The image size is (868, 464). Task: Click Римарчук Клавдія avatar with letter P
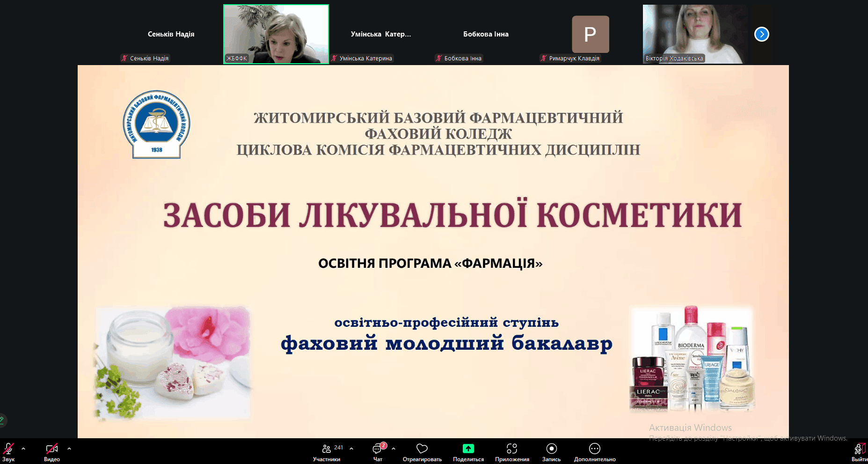[591, 34]
